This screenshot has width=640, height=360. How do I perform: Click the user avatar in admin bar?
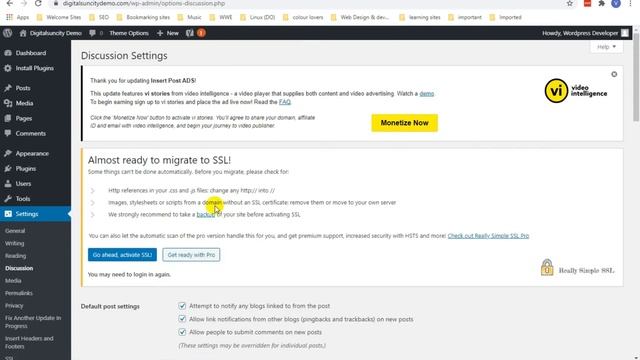point(625,33)
